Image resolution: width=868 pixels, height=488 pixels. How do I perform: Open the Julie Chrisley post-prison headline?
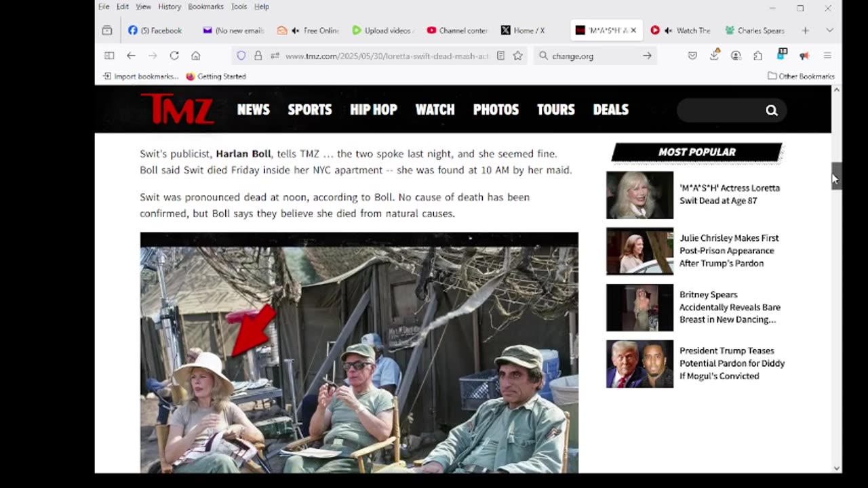tap(729, 251)
